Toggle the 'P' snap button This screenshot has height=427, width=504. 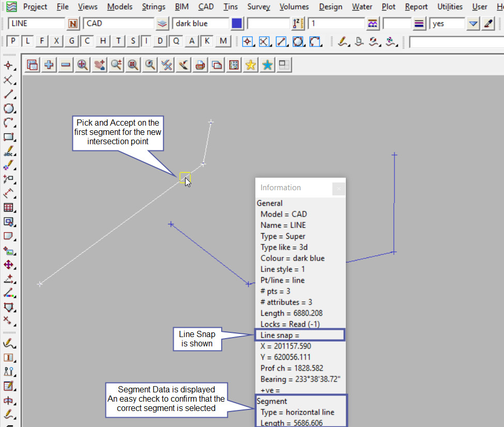coord(13,41)
